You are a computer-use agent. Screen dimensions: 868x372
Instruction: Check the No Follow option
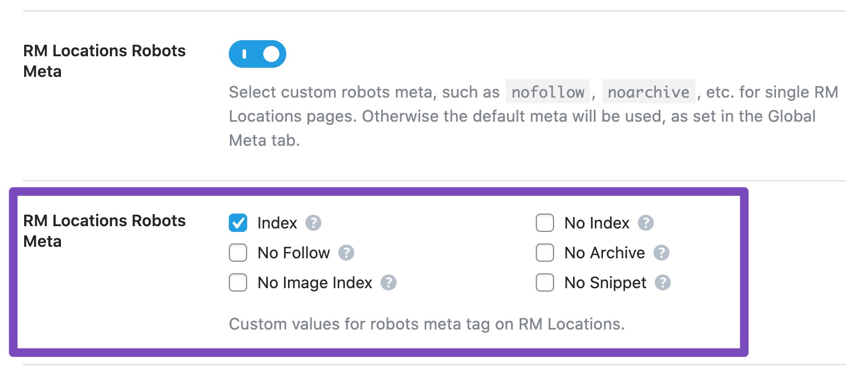[x=237, y=253]
